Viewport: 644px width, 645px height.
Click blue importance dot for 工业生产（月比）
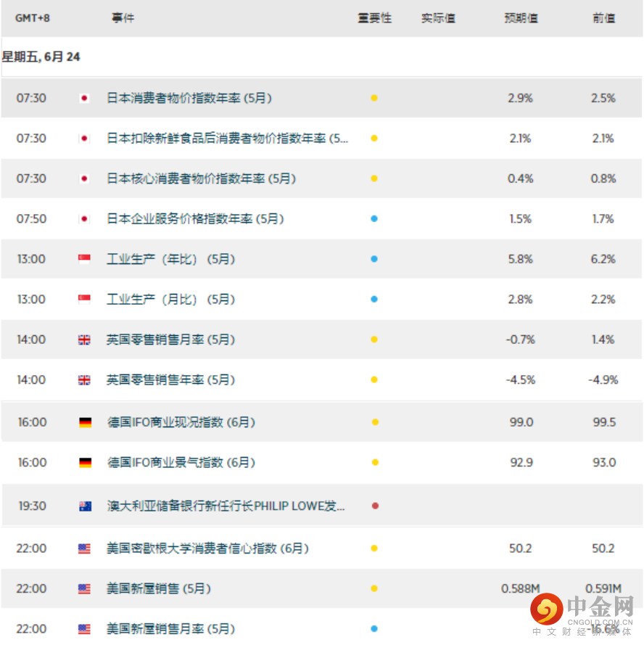(374, 299)
